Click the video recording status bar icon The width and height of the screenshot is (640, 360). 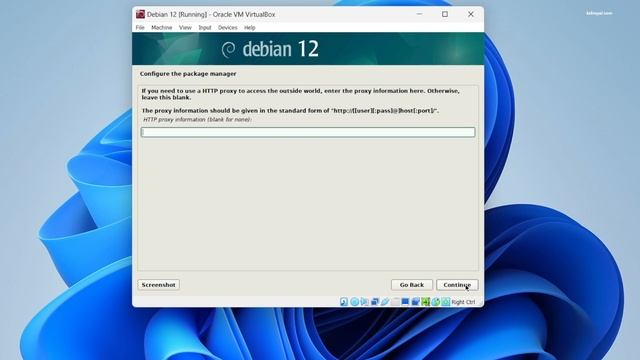pos(416,302)
